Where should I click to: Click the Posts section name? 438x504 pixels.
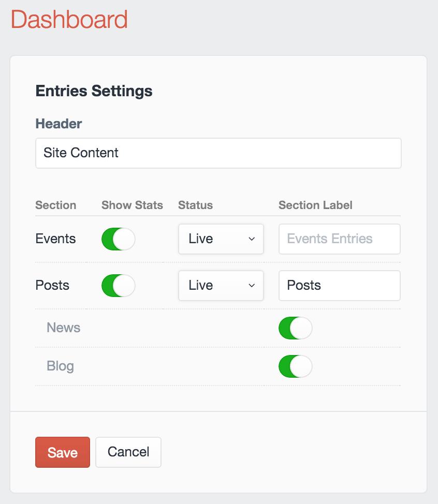52,286
